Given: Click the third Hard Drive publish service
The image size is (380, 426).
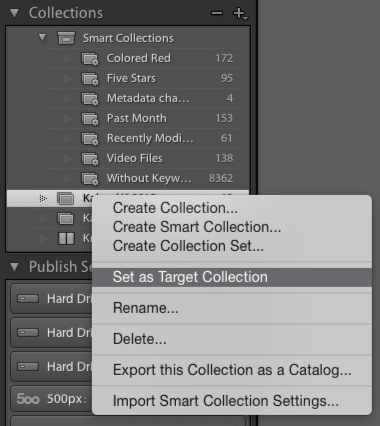Looking at the screenshot, I should click(52, 367).
